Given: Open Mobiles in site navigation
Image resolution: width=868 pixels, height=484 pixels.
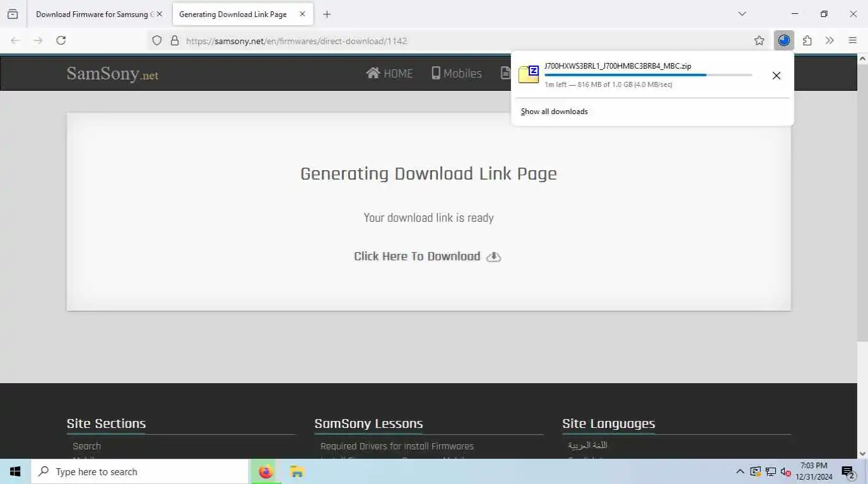Looking at the screenshot, I should 457,73.
